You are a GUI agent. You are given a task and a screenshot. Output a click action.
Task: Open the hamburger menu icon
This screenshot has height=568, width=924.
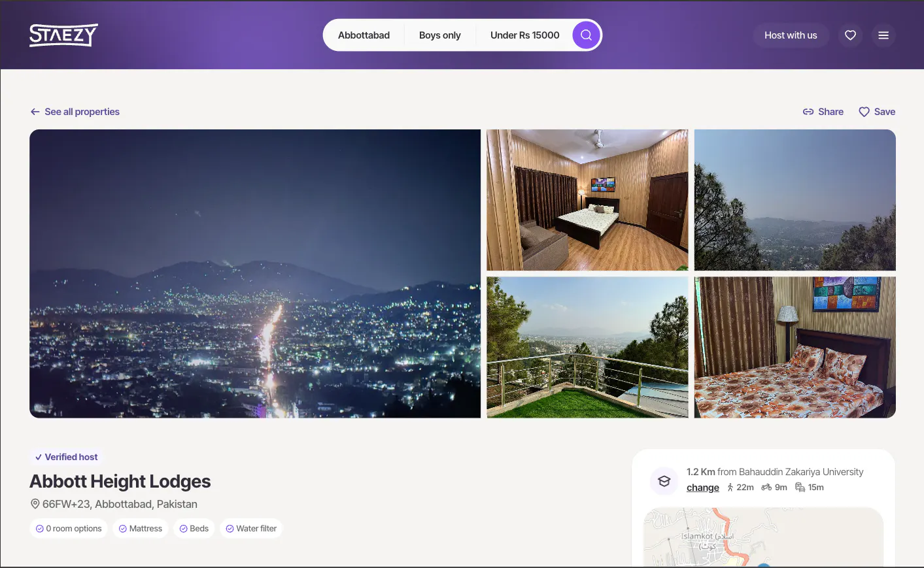click(x=883, y=35)
